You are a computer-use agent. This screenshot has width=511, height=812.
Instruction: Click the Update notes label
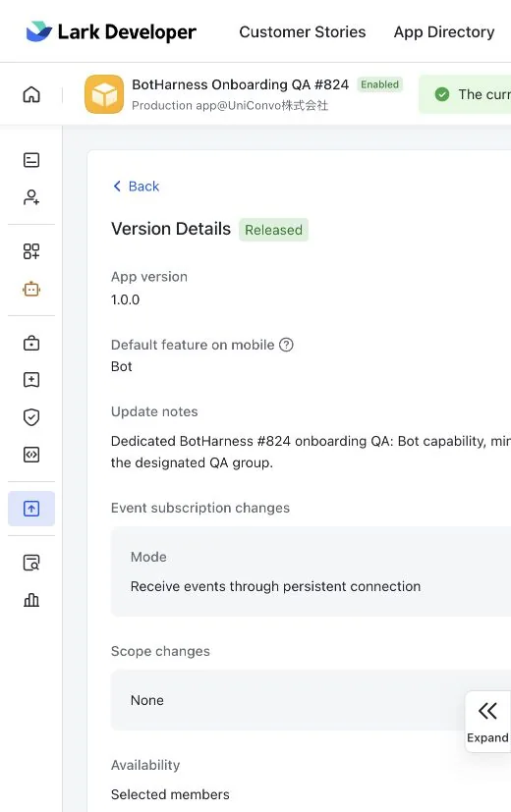(x=154, y=411)
